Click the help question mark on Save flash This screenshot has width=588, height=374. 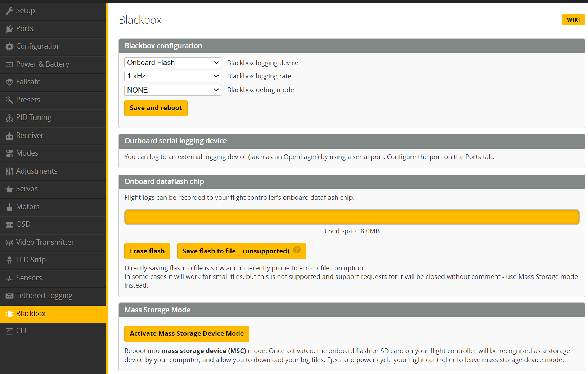pyautogui.click(x=297, y=250)
